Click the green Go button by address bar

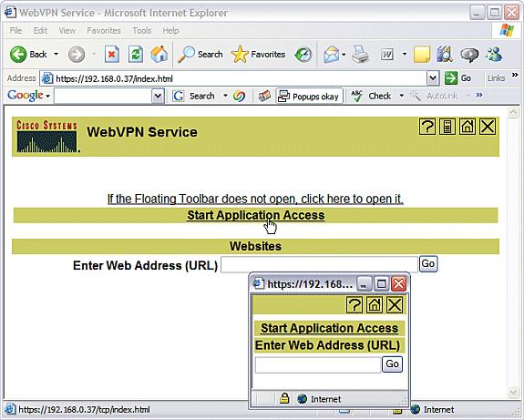[457, 78]
